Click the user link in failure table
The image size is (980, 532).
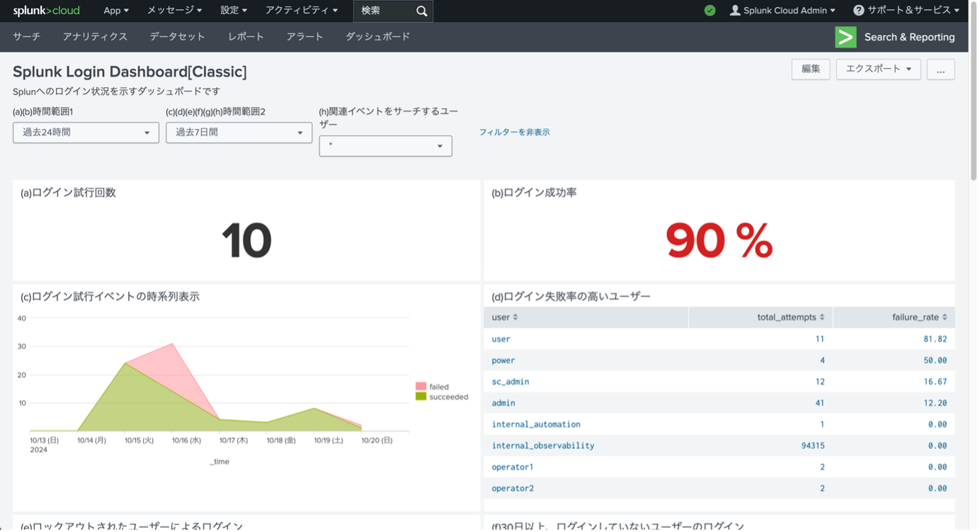coord(501,339)
